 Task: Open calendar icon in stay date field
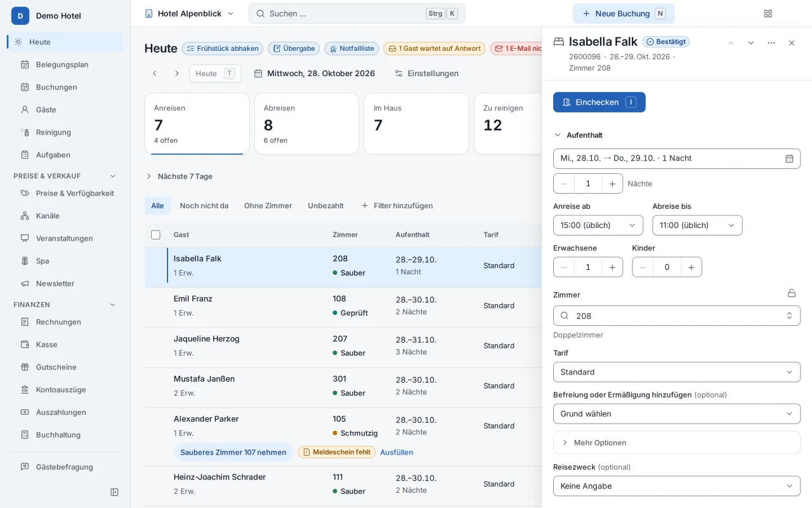pyautogui.click(x=789, y=159)
